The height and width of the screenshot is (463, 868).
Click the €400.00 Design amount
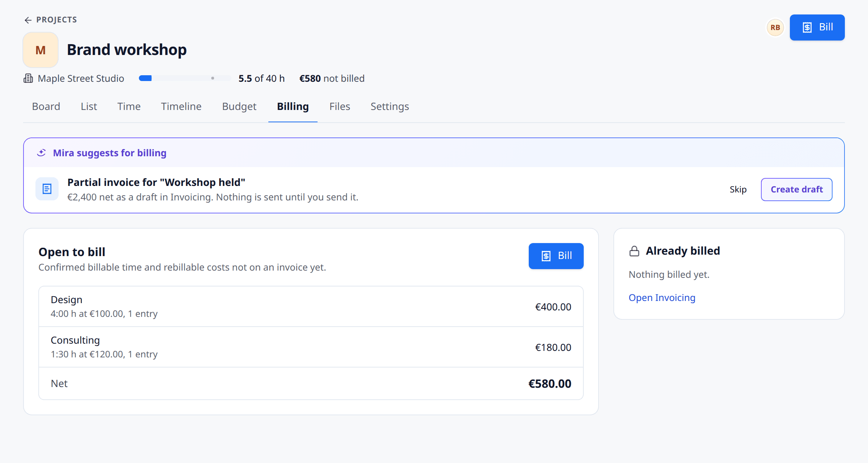tap(553, 307)
